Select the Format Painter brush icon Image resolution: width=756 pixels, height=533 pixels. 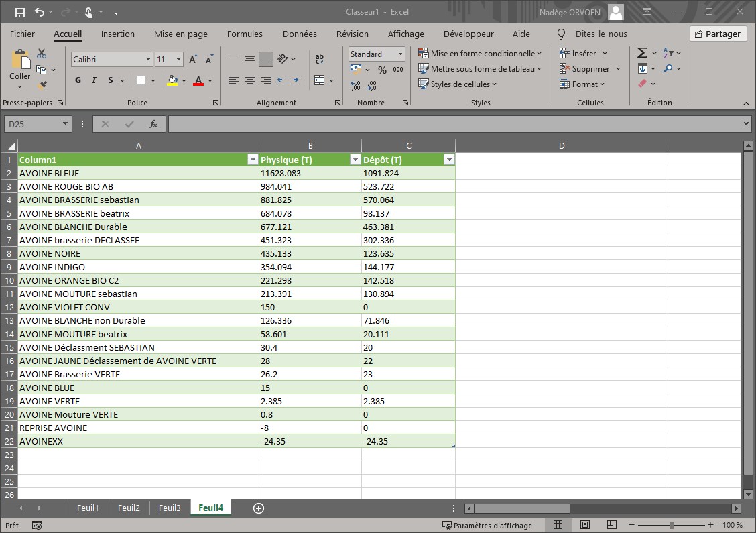(42, 85)
